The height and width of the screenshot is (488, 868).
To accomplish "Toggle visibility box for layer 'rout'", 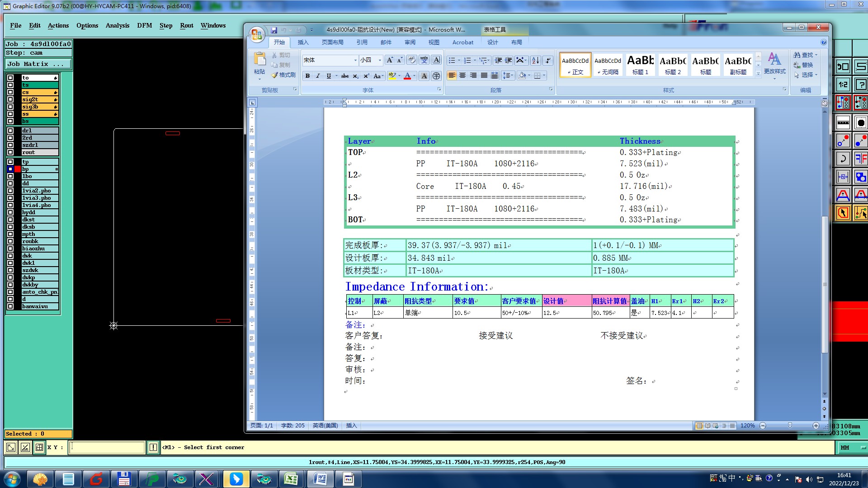I will coord(10,152).
